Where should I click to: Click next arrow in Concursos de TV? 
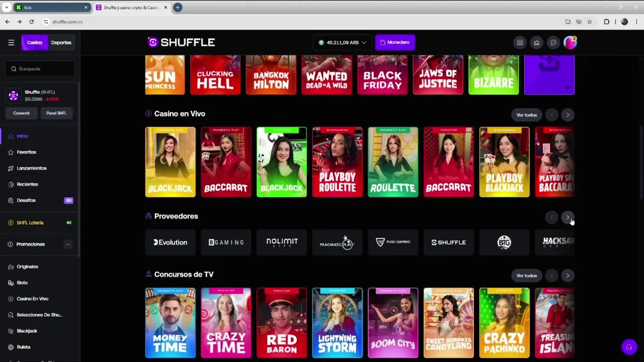(568, 276)
